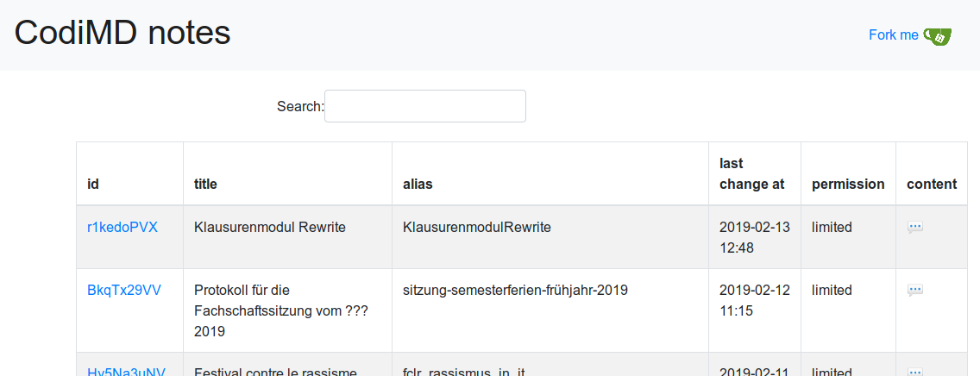Sort by the title column header
This screenshot has width=980, height=376.
(x=205, y=184)
